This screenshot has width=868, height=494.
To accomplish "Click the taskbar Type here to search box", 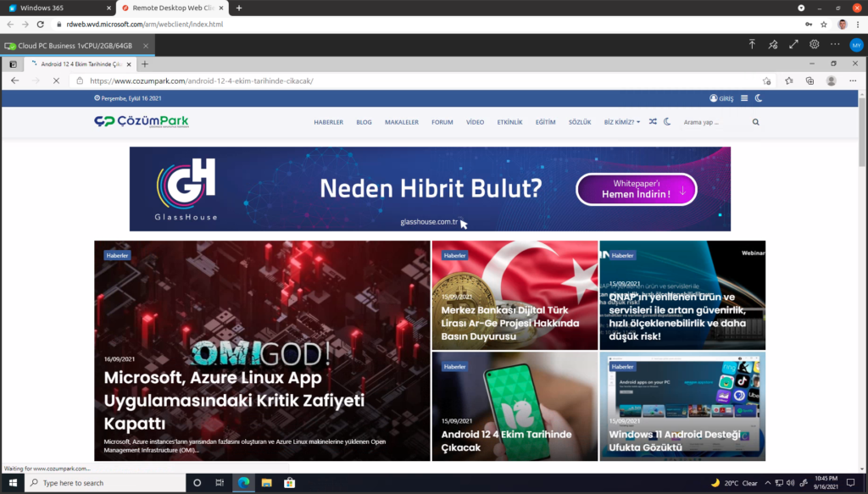I will coord(106,483).
